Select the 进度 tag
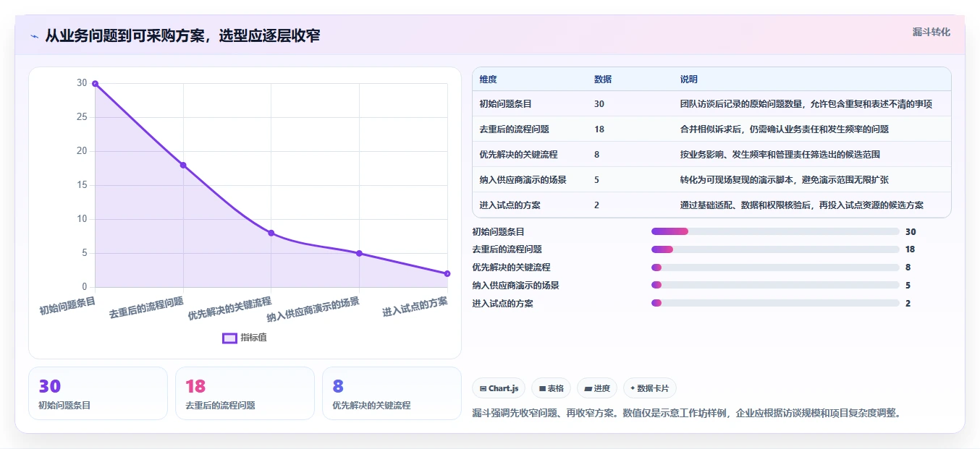 point(597,388)
